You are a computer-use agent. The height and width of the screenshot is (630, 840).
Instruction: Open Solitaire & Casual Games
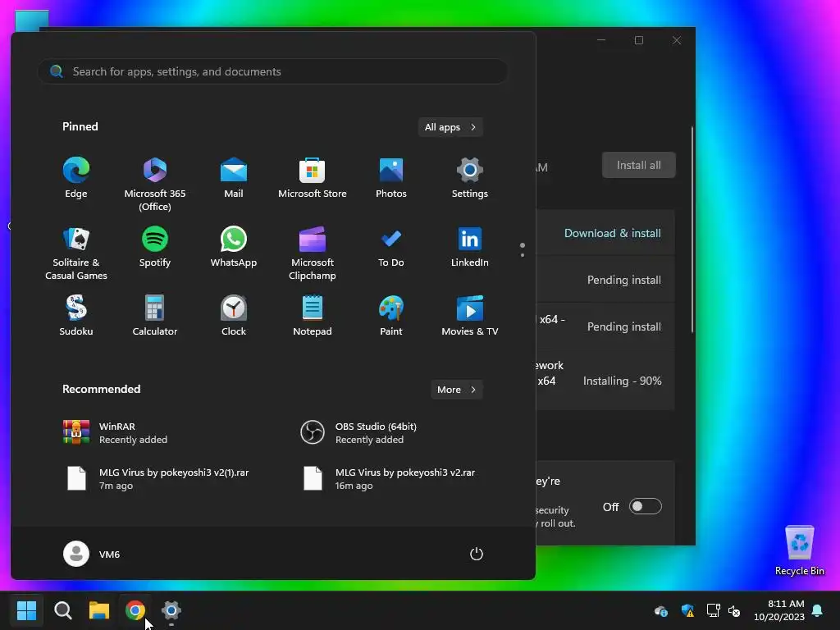tap(76, 253)
